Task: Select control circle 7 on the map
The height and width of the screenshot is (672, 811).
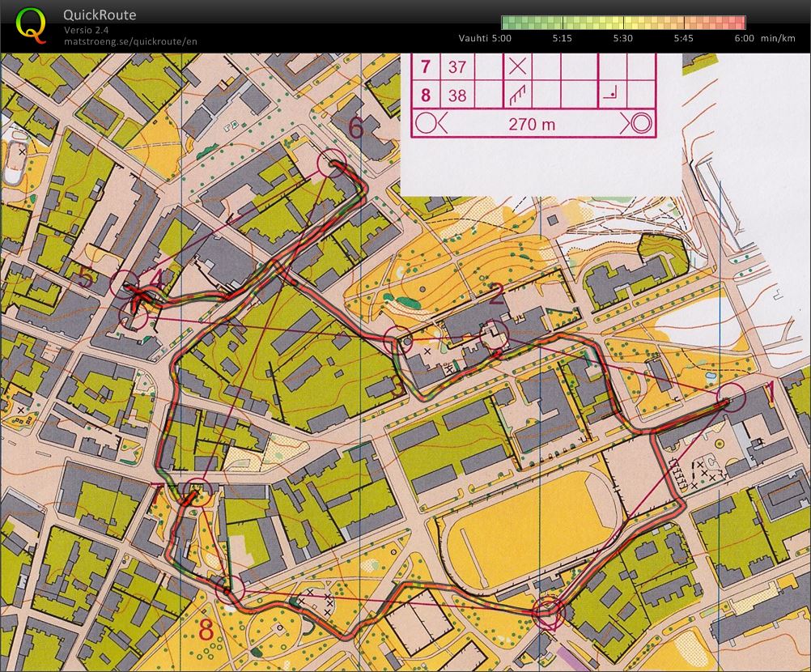Action: coord(196,492)
